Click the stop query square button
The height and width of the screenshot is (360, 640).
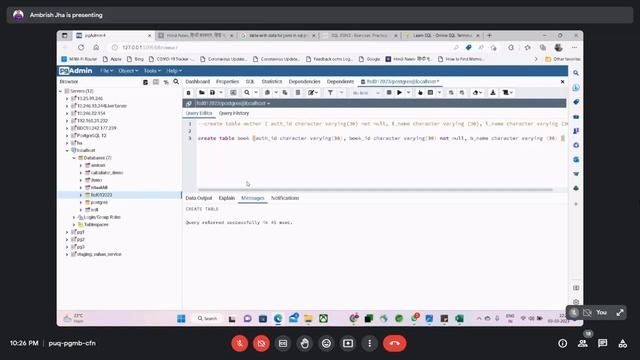(x=389, y=93)
